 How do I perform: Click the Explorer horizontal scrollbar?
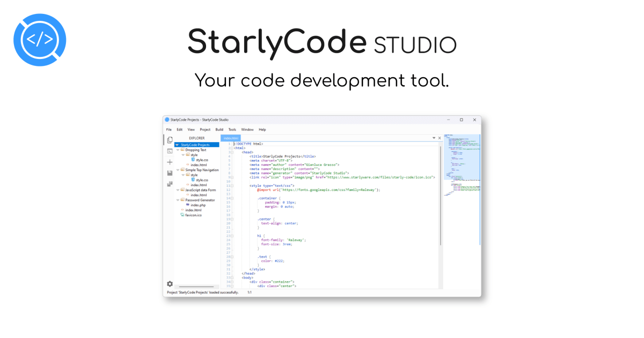pos(196,287)
